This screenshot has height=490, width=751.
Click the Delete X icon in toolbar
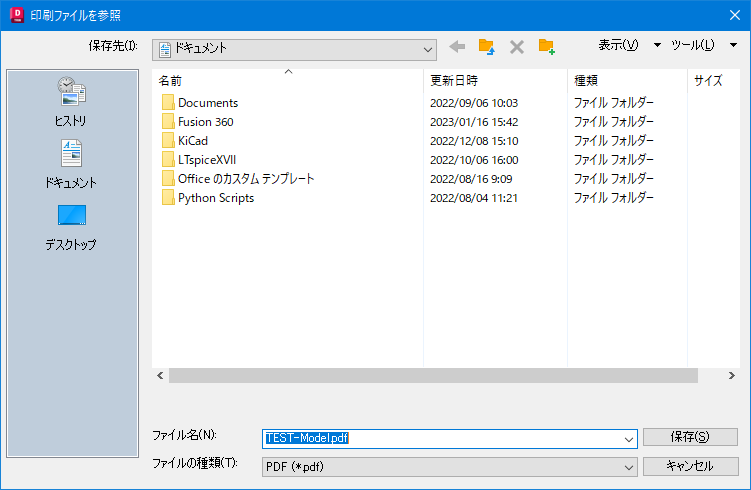(x=517, y=47)
